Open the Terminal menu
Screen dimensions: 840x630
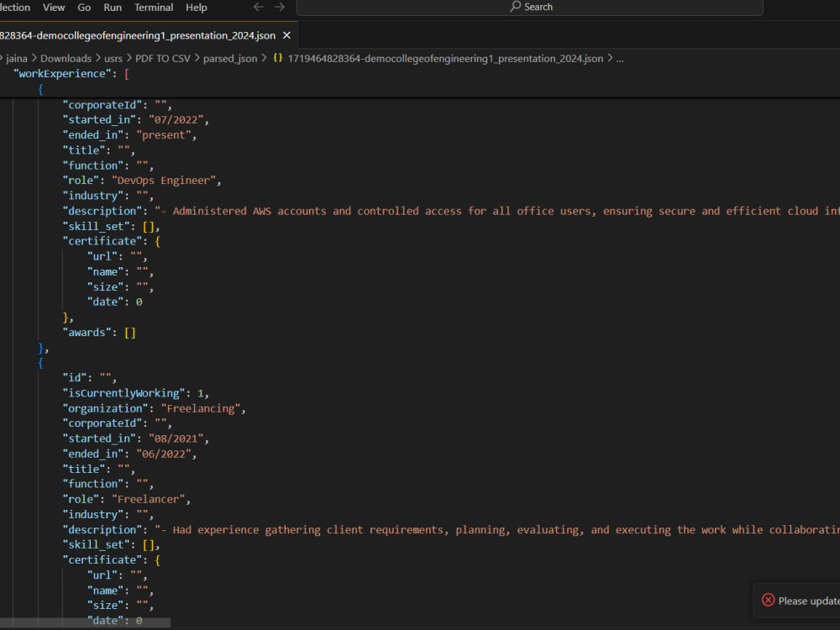(154, 8)
